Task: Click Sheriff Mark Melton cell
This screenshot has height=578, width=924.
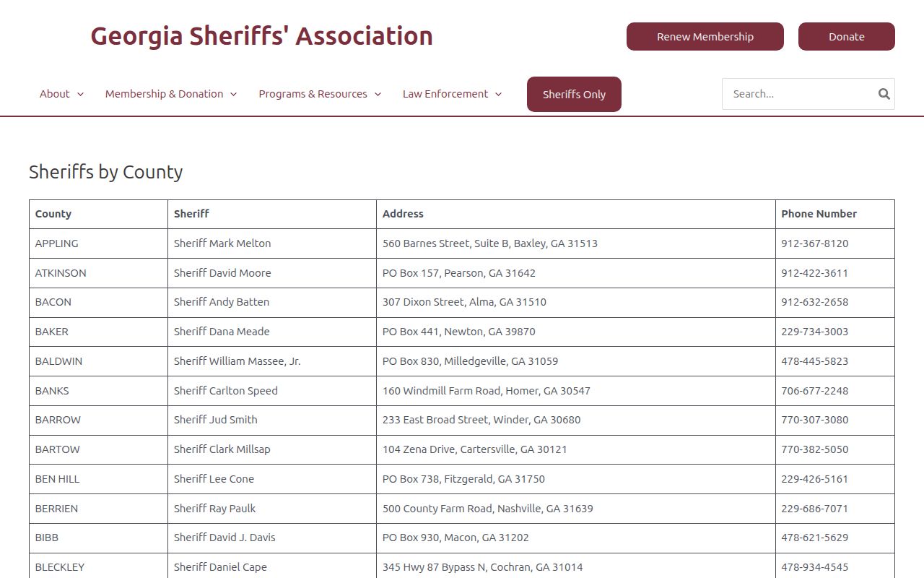Action: pyautogui.click(x=272, y=243)
